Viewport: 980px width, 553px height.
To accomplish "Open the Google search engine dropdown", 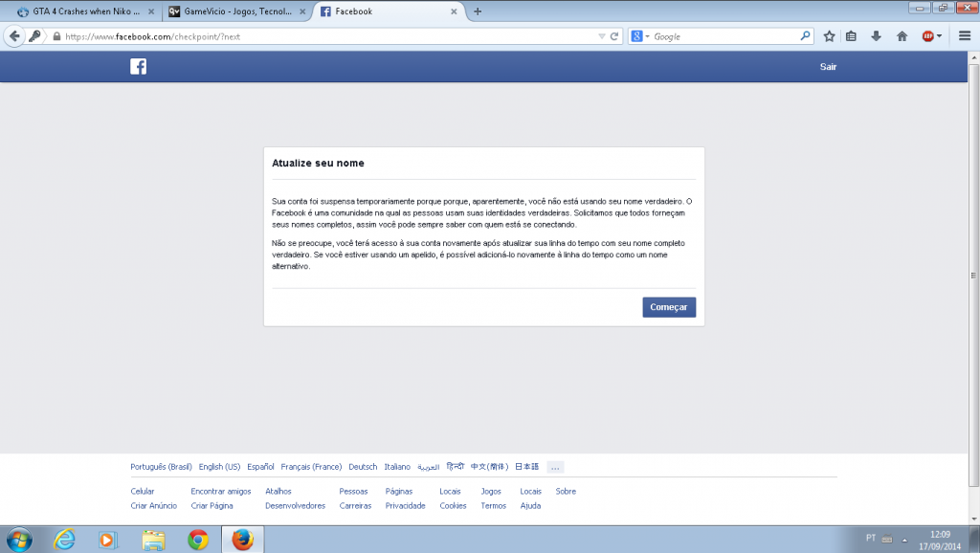I will pos(642,35).
